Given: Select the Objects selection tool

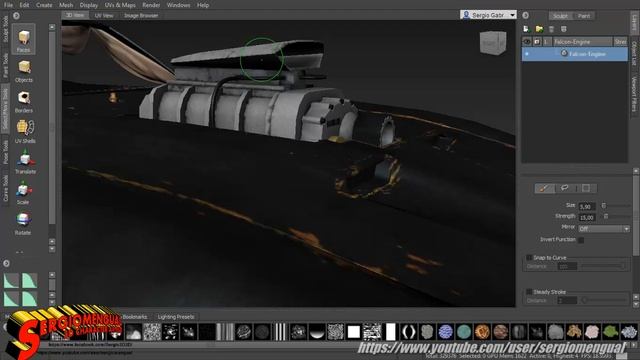Looking at the screenshot, I should pos(24,71).
